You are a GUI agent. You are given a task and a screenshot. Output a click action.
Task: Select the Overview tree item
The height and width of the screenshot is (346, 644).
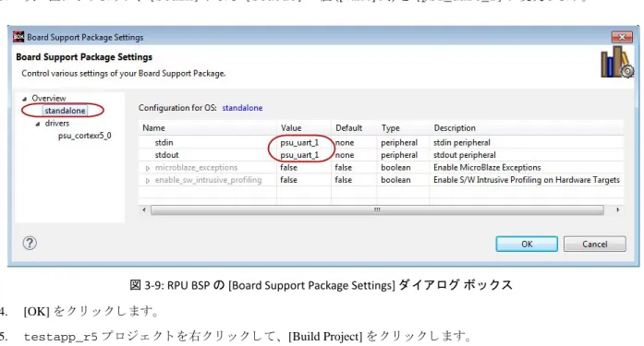pyautogui.click(x=48, y=99)
